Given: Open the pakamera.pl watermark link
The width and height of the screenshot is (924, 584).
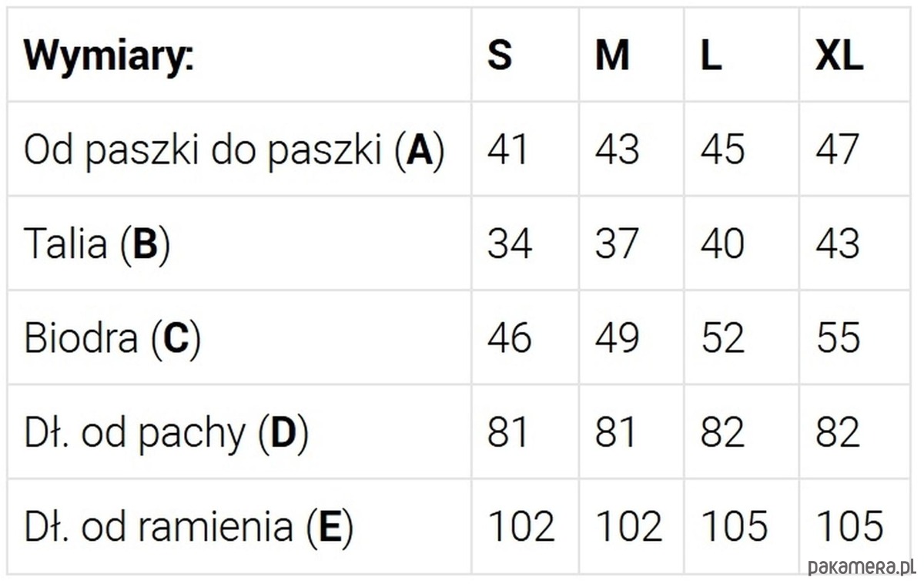Looking at the screenshot, I should pos(861,567).
